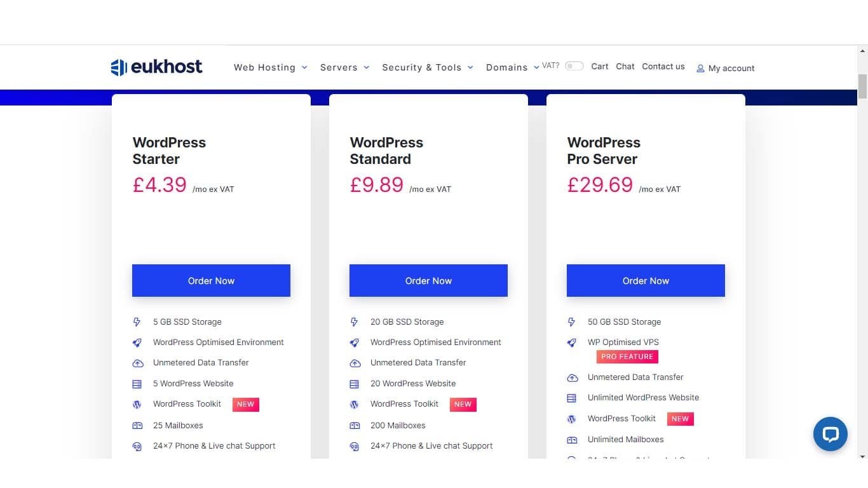Screen dimensions: 868x488
Task: Click the Pro Server WordPress website server icon
Action: [x=572, y=398]
